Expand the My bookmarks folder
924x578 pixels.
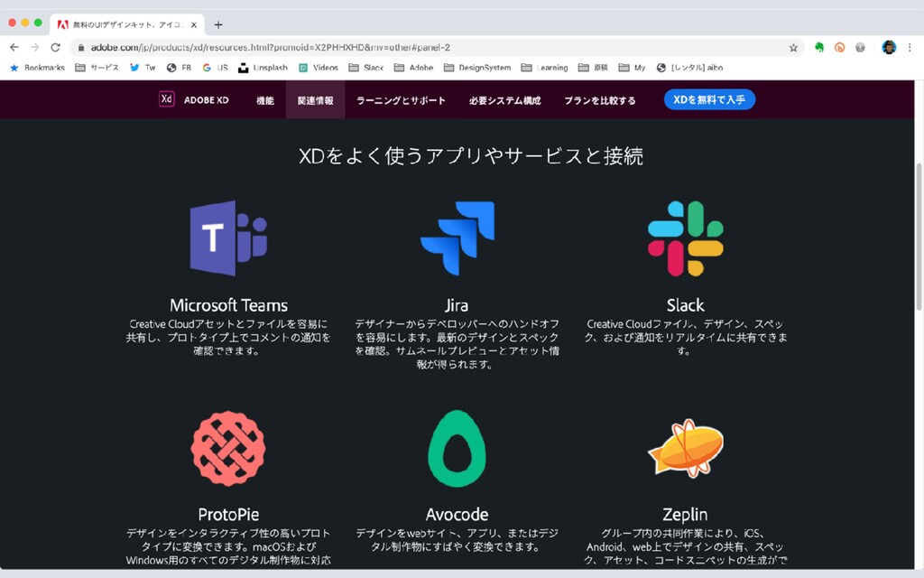point(632,68)
